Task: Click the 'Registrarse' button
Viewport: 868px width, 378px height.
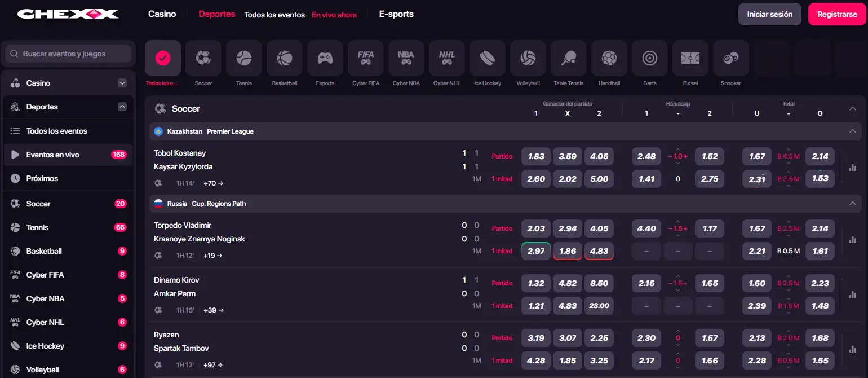Action: [837, 14]
